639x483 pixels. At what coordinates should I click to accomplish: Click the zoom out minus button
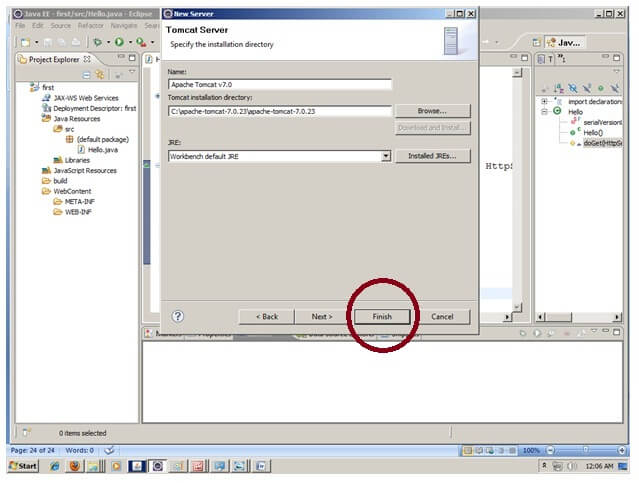(x=551, y=450)
